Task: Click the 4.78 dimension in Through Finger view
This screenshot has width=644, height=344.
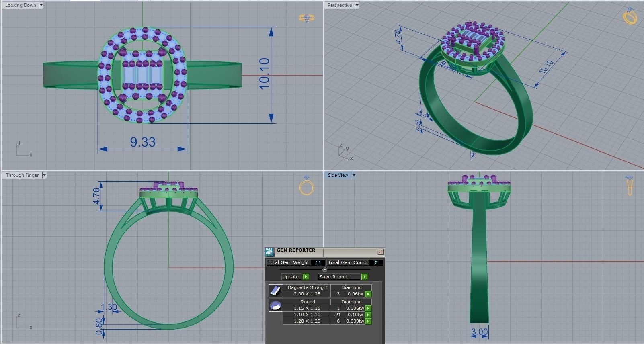Action: coord(97,196)
